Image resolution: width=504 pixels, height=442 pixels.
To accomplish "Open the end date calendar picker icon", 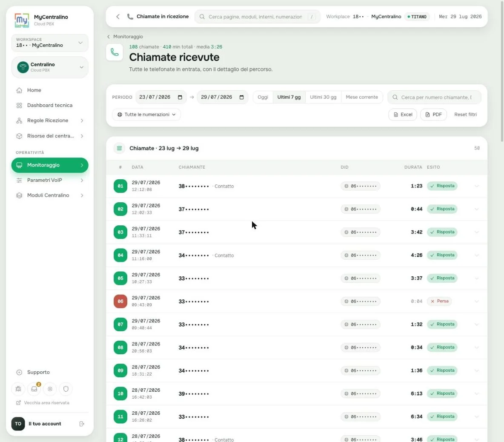I will pyautogui.click(x=242, y=98).
